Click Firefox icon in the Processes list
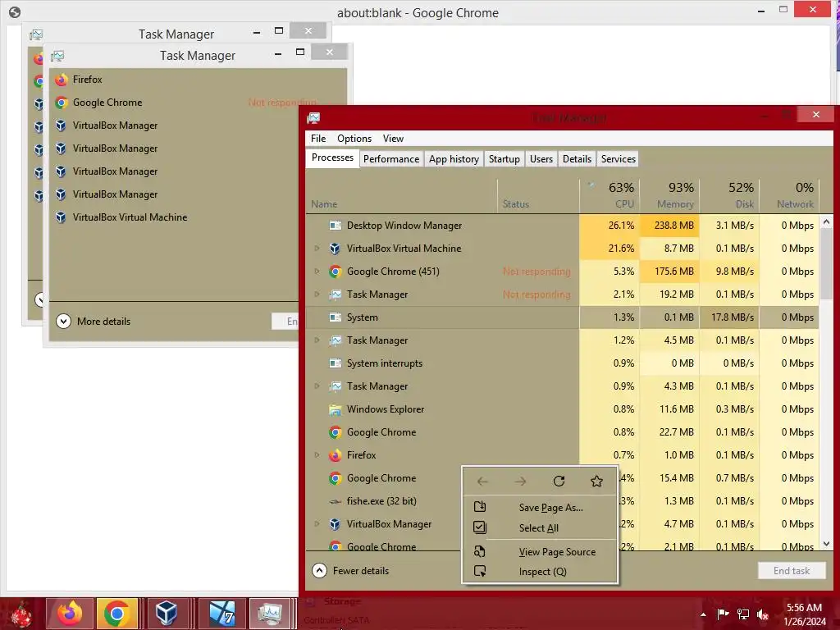The image size is (840, 630). pyautogui.click(x=336, y=455)
